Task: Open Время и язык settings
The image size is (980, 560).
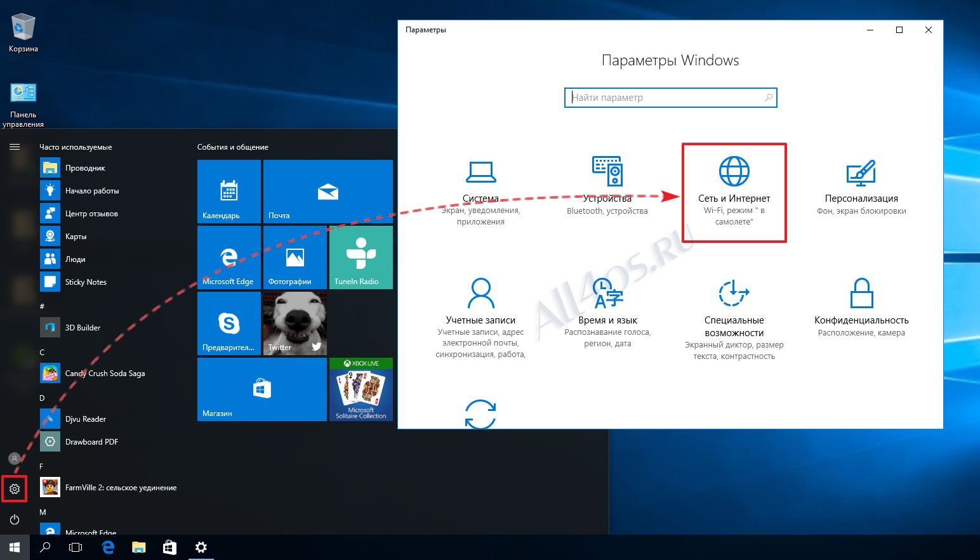Action: [x=607, y=313]
